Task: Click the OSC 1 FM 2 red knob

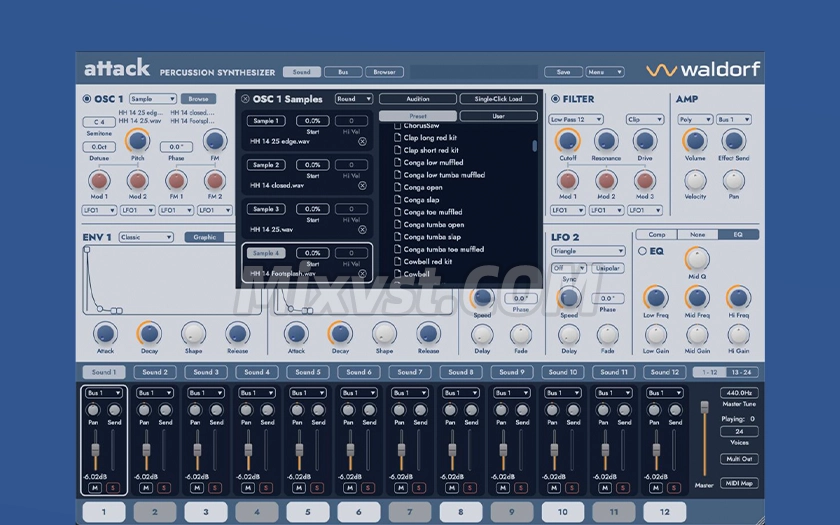Action: [x=215, y=181]
